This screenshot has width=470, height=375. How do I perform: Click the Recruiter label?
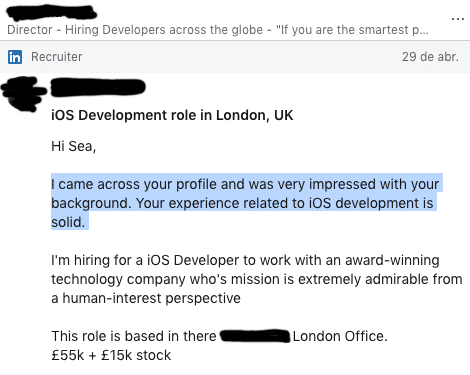click(x=57, y=57)
